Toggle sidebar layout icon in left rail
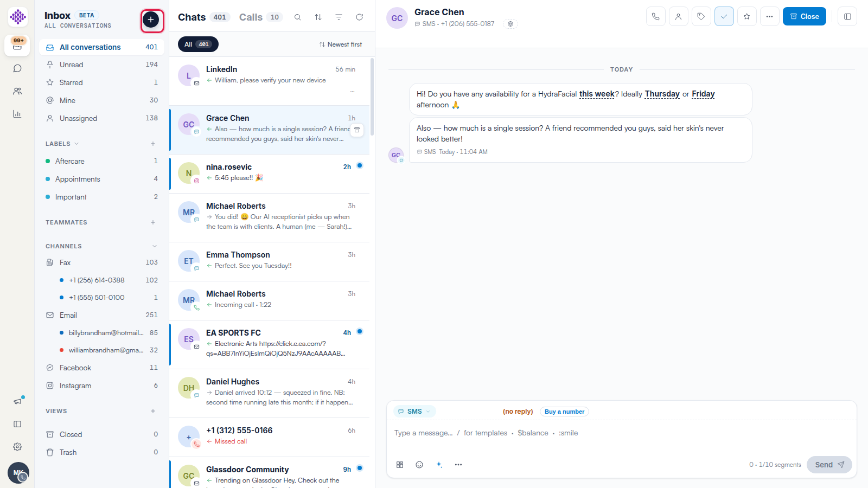 pyautogui.click(x=17, y=424)
